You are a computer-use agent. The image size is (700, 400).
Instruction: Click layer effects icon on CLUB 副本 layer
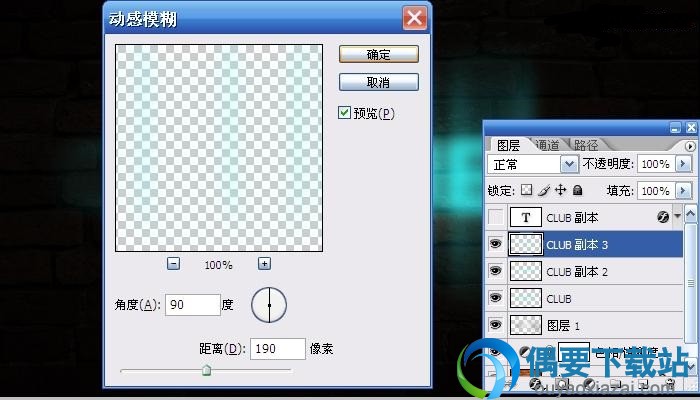663,217
